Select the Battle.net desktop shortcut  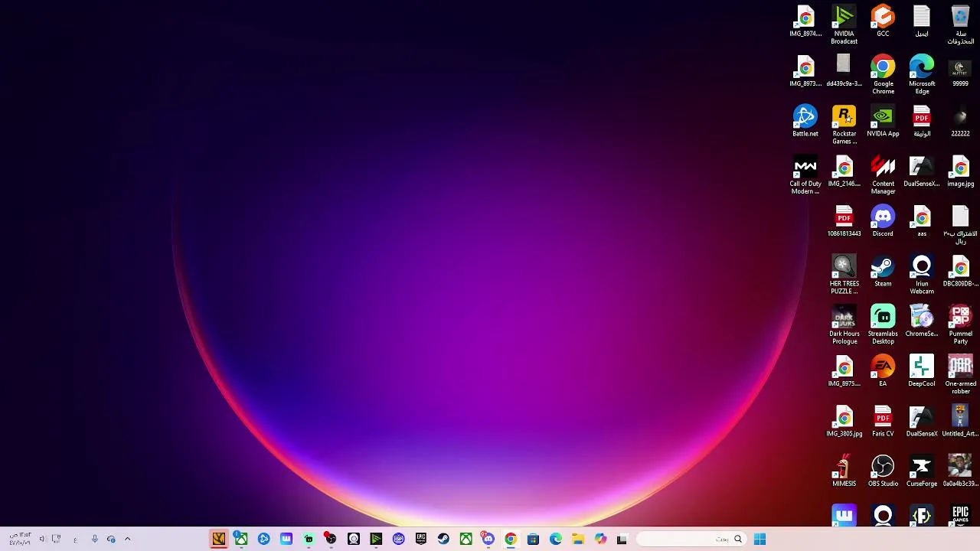coord(805,121)
